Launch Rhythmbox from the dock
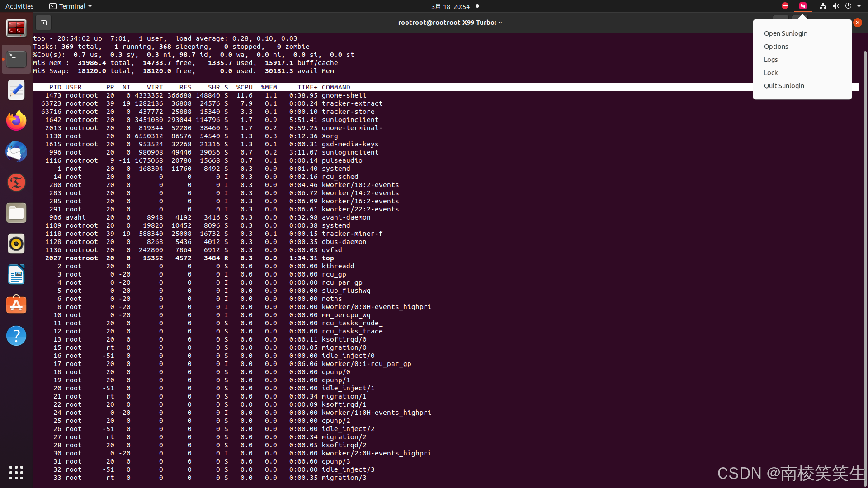 tap(16, 244)
